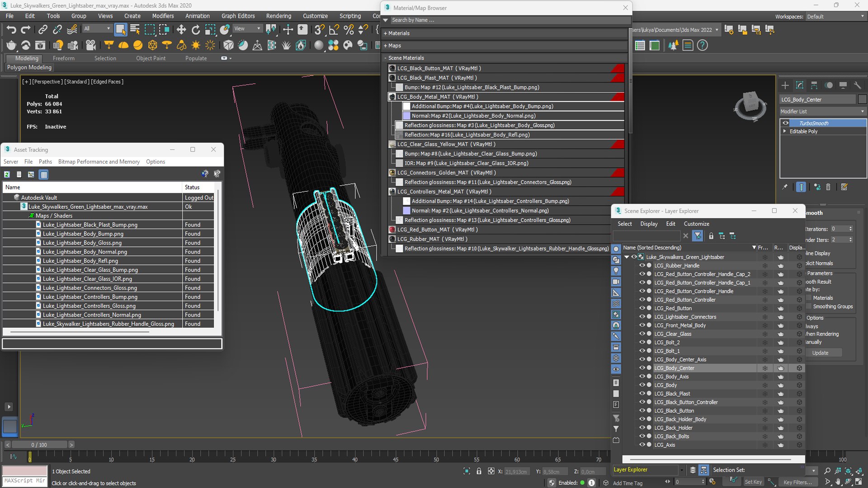Click lock icon in Scene Explorer toolbar
This screenshot has height=488, width=868.
[x=711, y=236]
